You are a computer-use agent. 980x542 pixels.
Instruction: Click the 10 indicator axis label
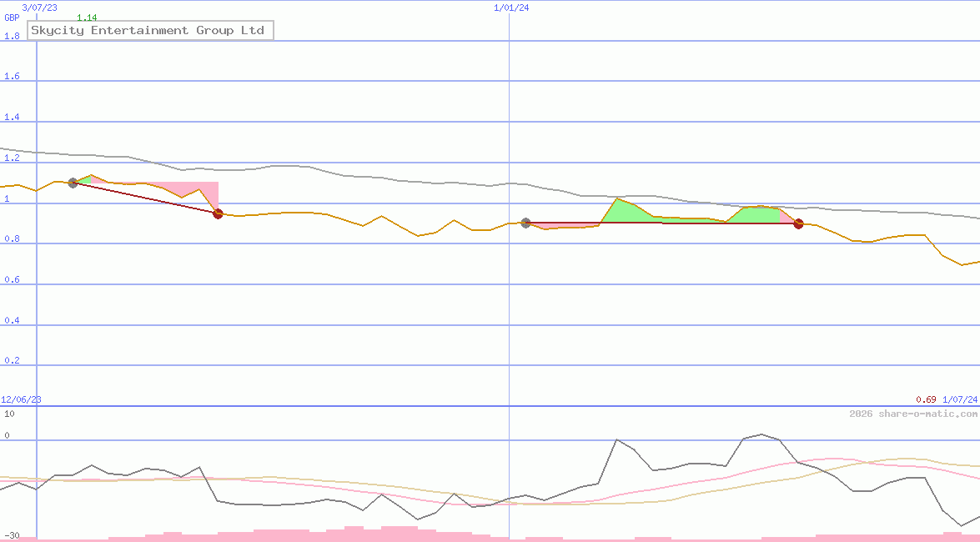coord(9,414)
